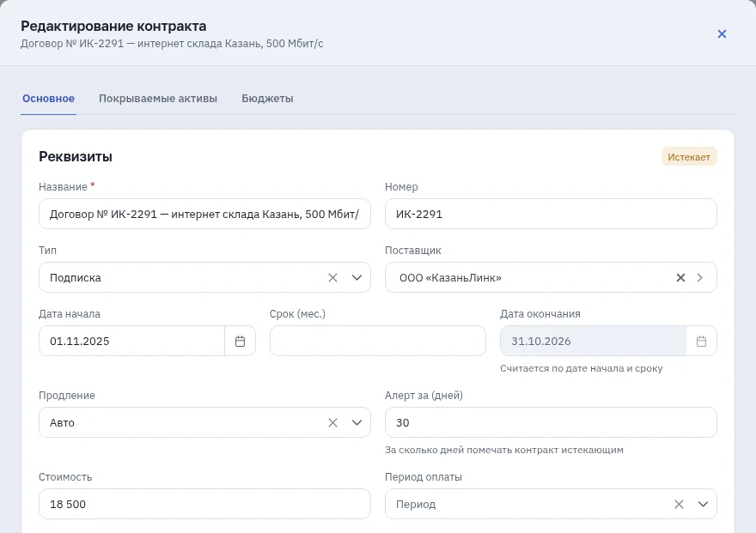Open the start date calendar picker

click(x=240, y=342)
